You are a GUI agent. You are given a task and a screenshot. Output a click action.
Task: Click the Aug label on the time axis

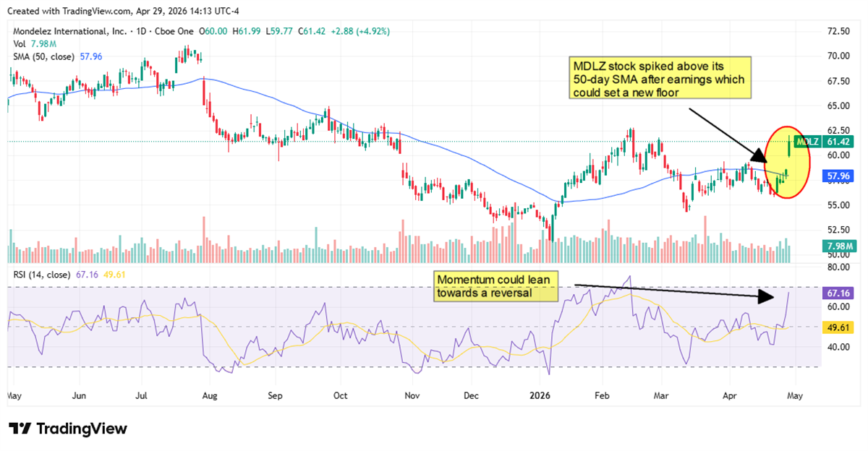click(x=210, y=396)
